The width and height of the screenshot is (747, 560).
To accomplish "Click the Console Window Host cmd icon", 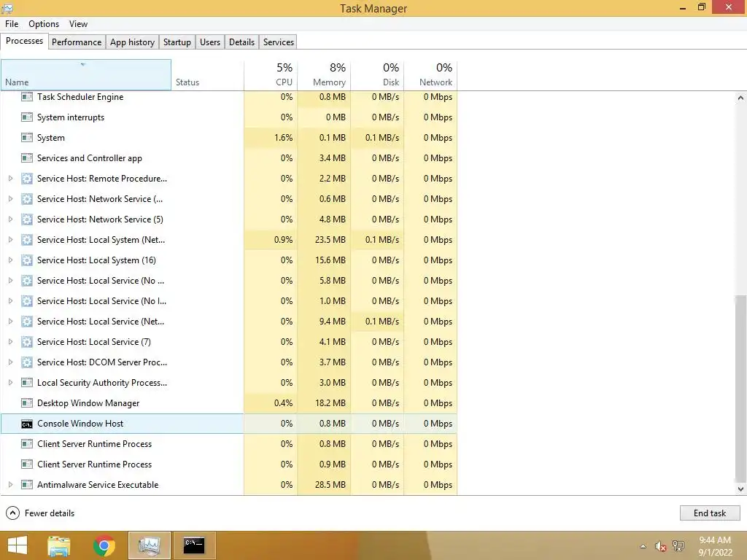I will (27, 424).
